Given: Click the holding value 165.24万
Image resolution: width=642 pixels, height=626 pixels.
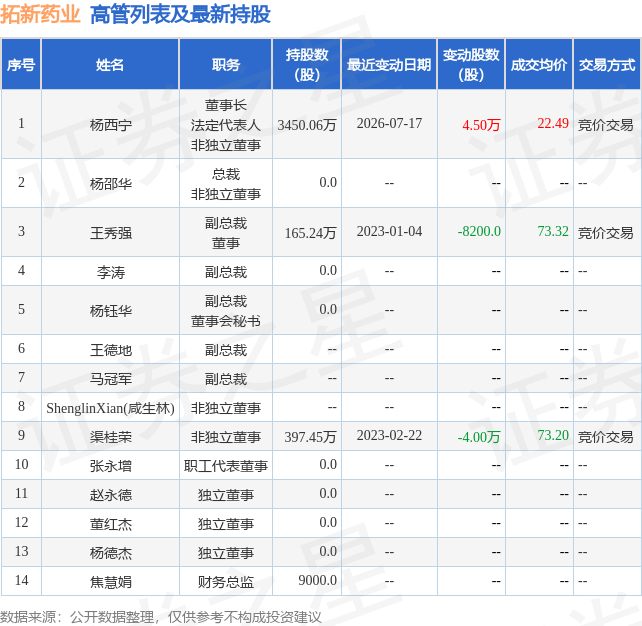Looking at the screenshot, I should coord(310,233).
